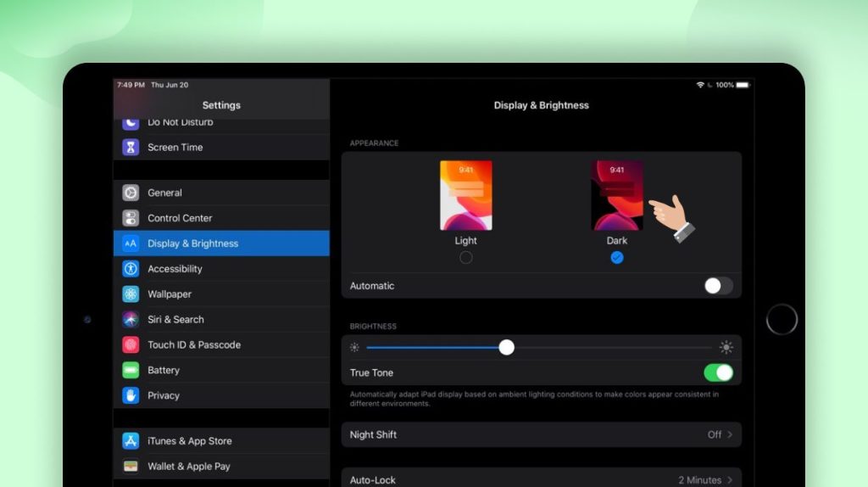The height and width of the screenshot is (487, 868).
Task: Click the Touch ID fingerprint icon
Action: coord(131,344)
